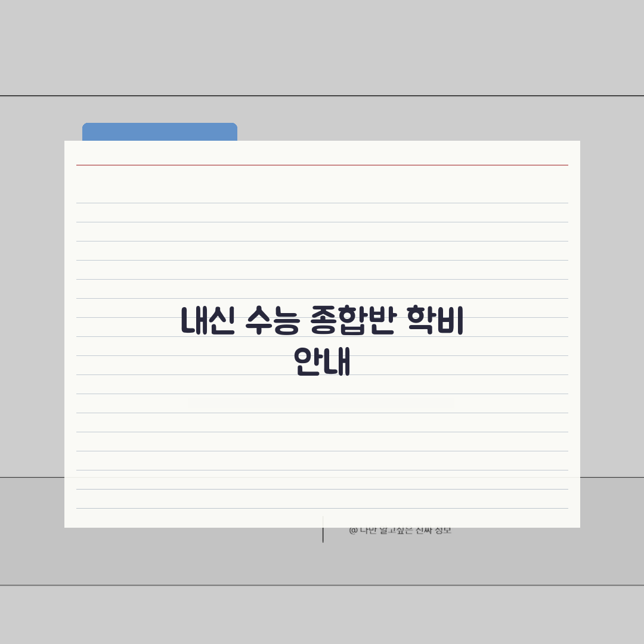Click the title text "내신 수능 종합반 학비"
This screenshot has height=644, width=644.
(322, 320)
